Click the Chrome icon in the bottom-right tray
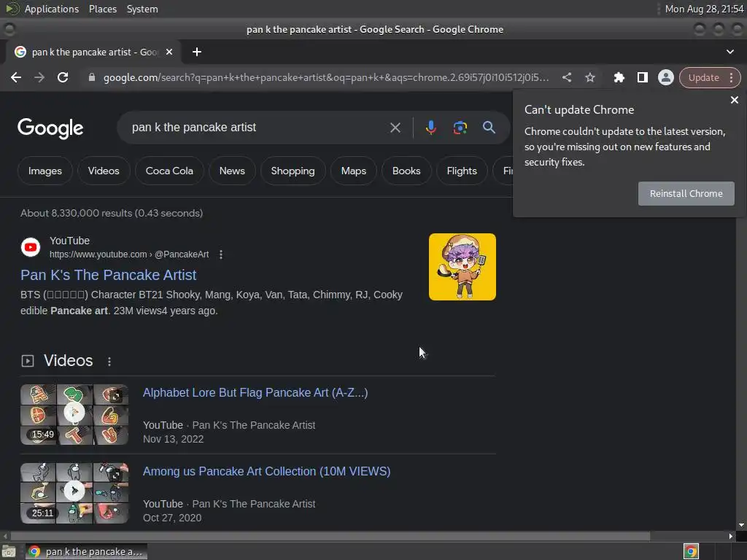The height and width of the screenshot is (560, 747). (691, 551)
